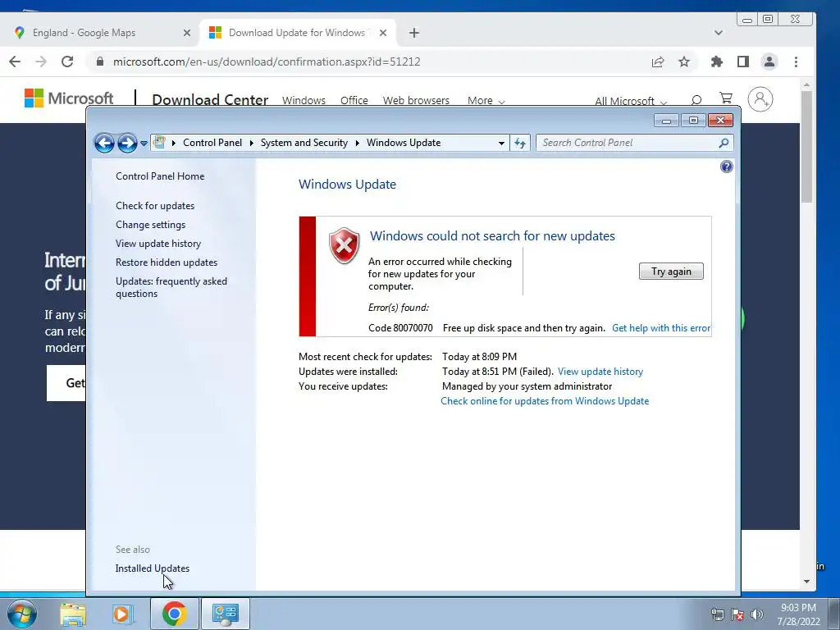Screen dimensions: 840x630
Task: Open File Explorer from taskbar
Action: tap(73, 614)
